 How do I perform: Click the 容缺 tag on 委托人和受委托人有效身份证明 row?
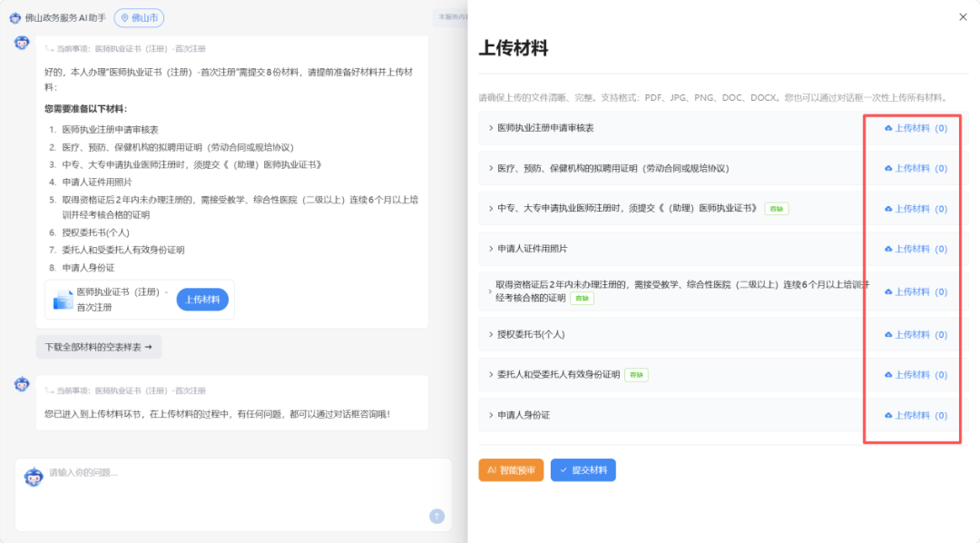coord(636,375)
